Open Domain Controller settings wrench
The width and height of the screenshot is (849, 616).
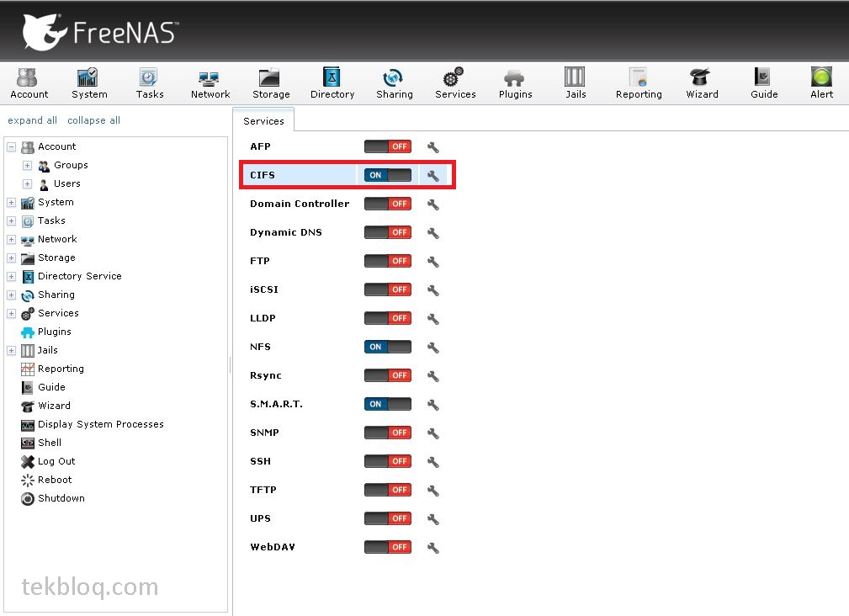coord(432,204)
